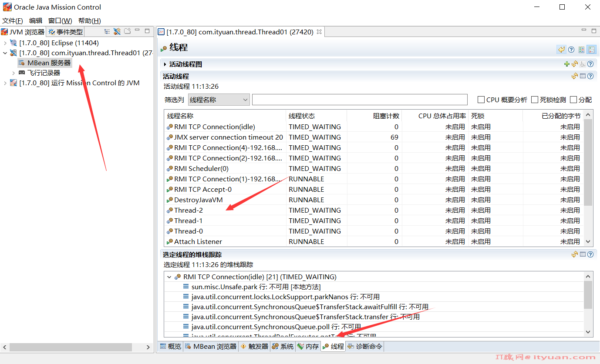The height and width of the screenshot is (364, 600).
Task: Sort by the 已分配的字节 column header
Action: click(x=553, y=116)
